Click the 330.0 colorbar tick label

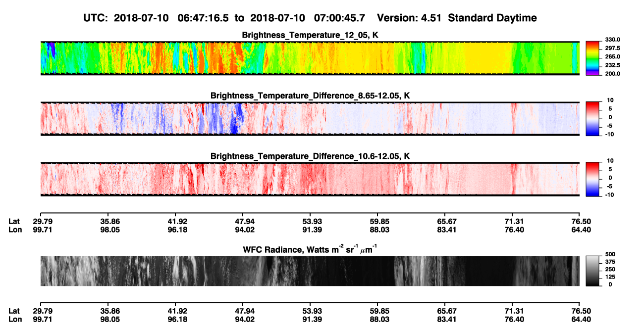pyautogui.click(x=613, y=40)
